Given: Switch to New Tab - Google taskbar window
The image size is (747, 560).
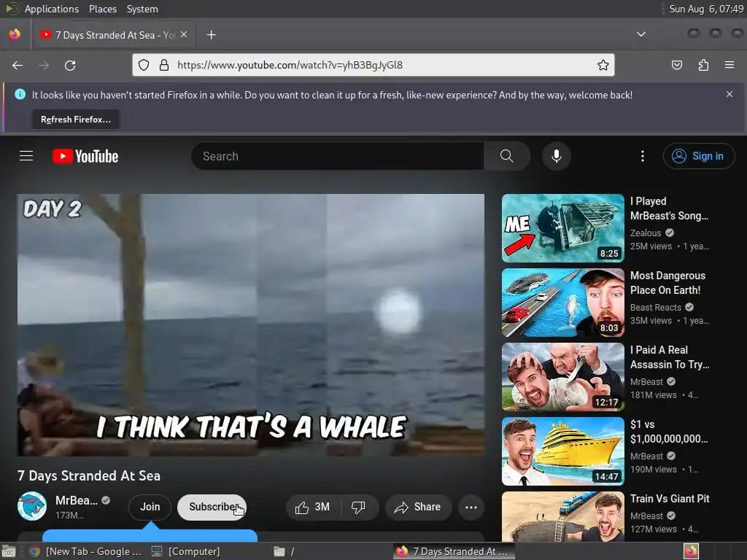Looking at the screenshot, I should coord(85,551).
